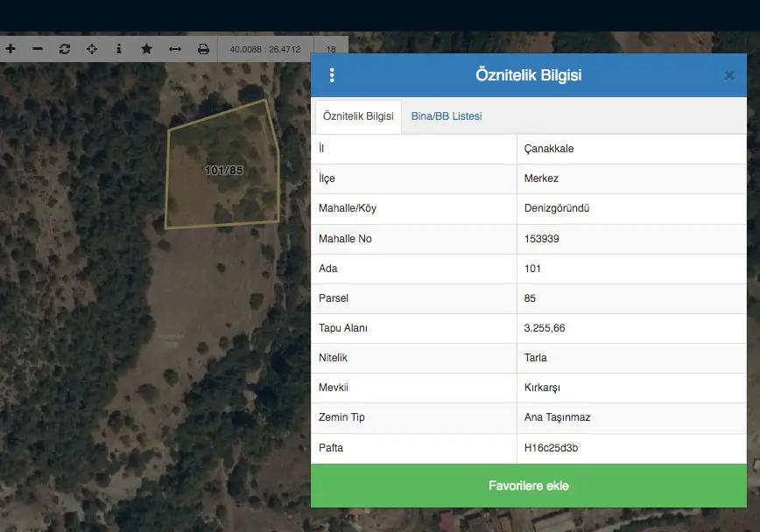Select the Ada value 101
This screenshot has width=760, height=532.
[532, 269]
